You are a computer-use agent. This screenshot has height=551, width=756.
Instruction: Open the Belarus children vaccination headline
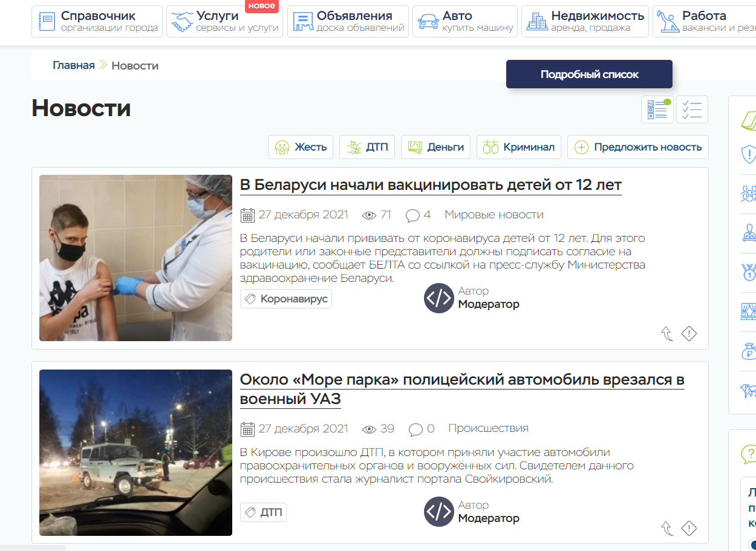430,184
